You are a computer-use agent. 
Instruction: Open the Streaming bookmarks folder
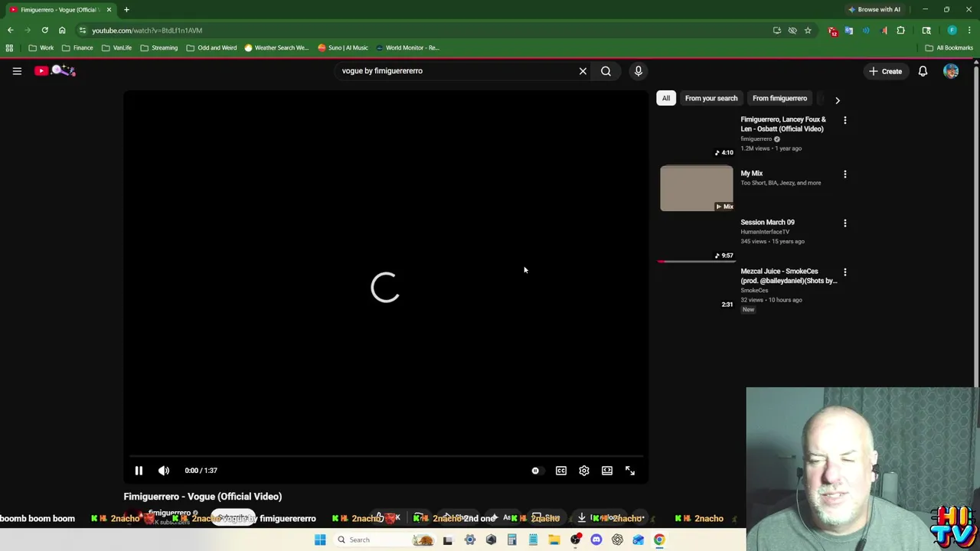click(x=158, y=47)
